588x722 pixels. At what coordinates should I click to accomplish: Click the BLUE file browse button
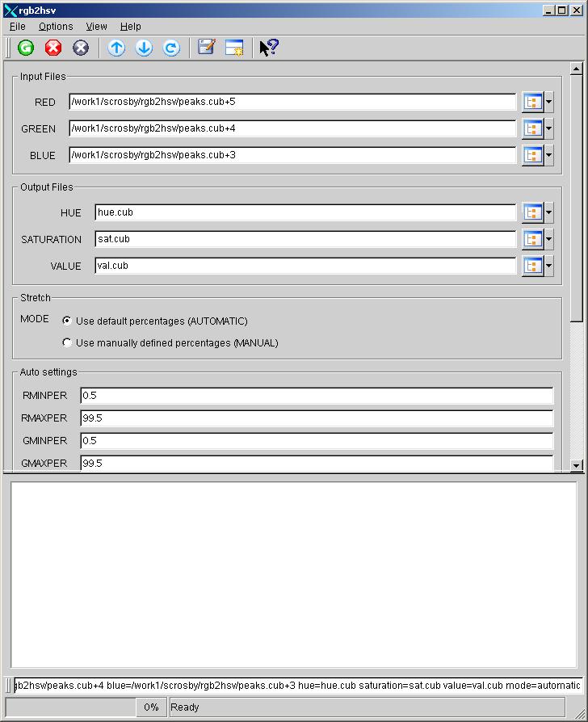tap(532, 155)
